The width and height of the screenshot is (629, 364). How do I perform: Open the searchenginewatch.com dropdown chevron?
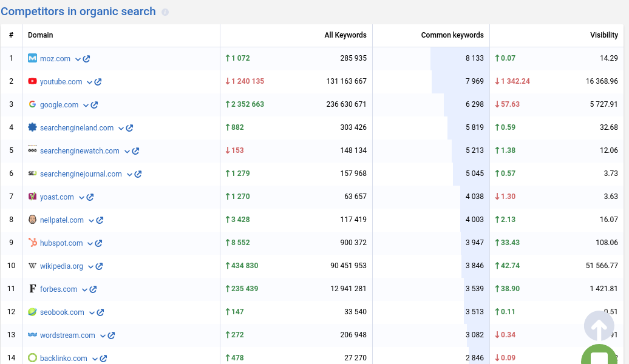pyautogui.click(x=127, y=152)
